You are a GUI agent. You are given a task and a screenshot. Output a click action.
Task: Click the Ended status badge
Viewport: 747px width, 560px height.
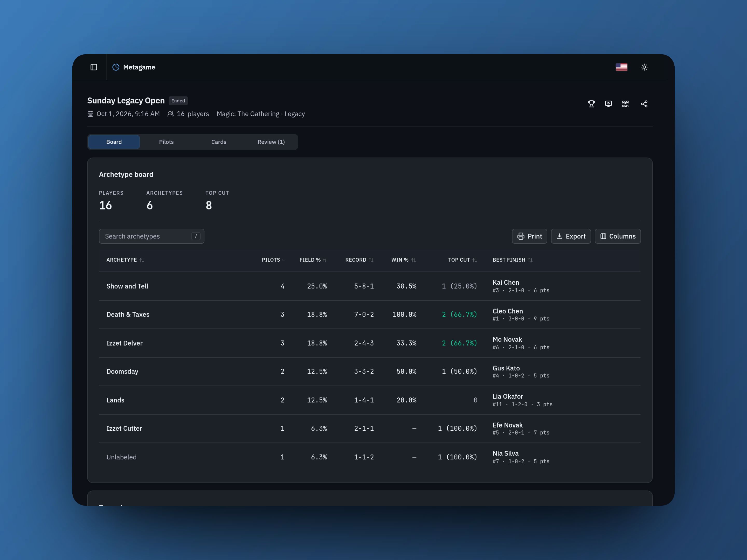pyautogui.click(x=178, y=101)
